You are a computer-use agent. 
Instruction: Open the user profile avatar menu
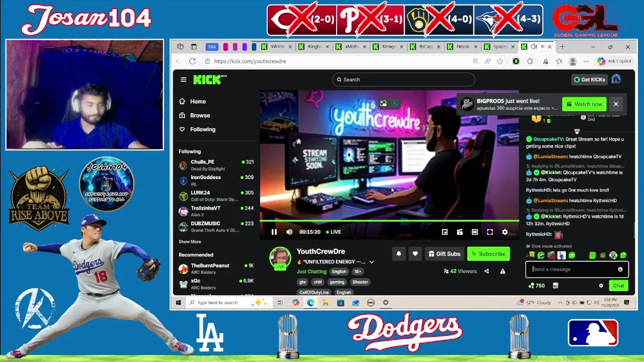(x=616, y=79)
